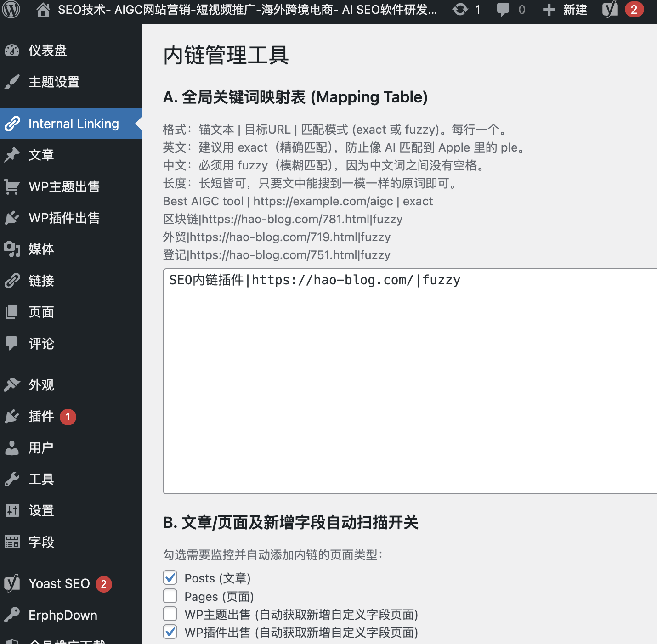Click the 设置 settings sliders icon
The image size is (657, 644).
(12, 510)
